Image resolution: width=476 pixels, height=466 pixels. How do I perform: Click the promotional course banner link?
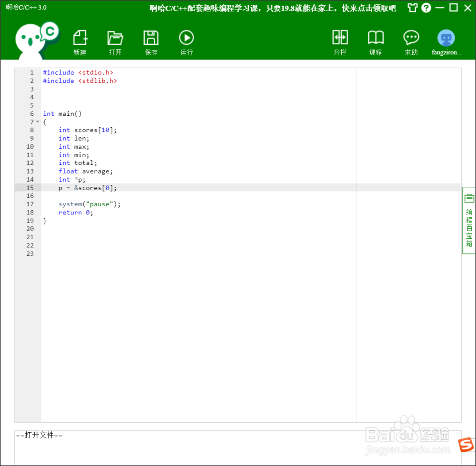click(x=273, y=8)
